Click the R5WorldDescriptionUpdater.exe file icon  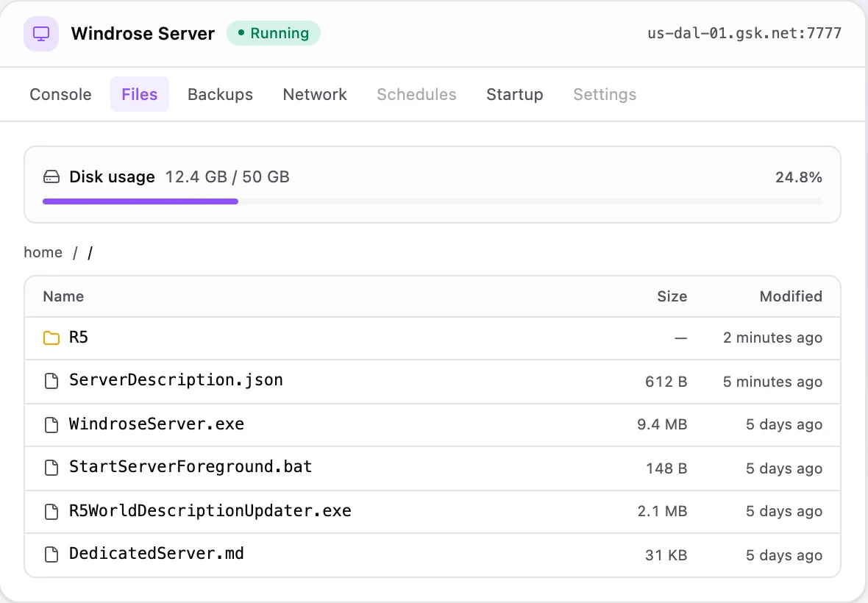[51, 511]
